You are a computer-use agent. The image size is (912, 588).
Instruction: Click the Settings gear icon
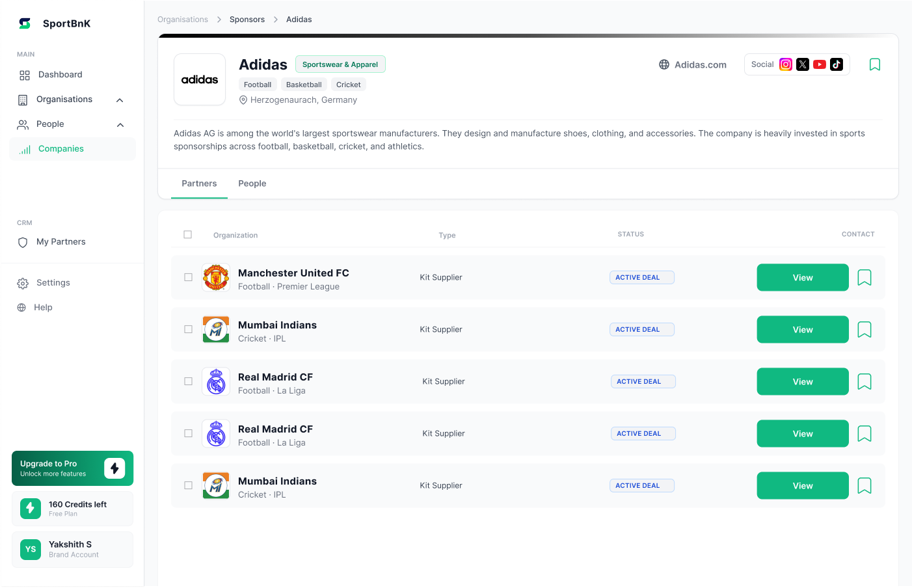tap(23, 284)
